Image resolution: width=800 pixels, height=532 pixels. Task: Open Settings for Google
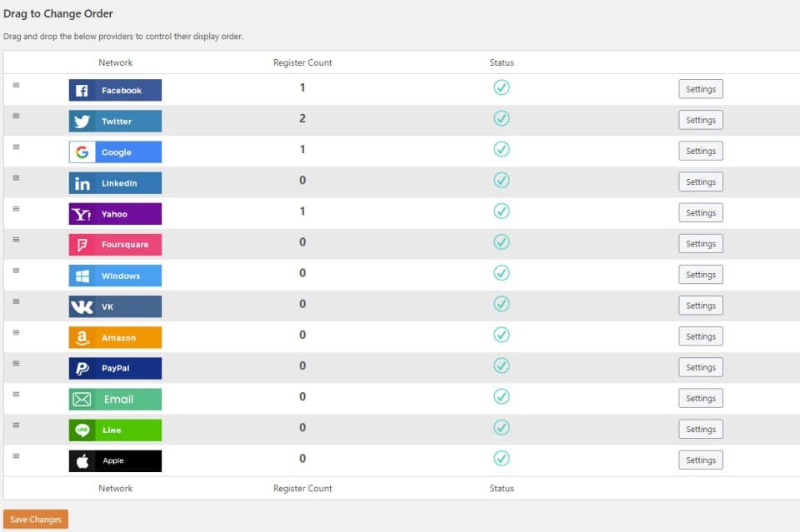click(701, 151)
